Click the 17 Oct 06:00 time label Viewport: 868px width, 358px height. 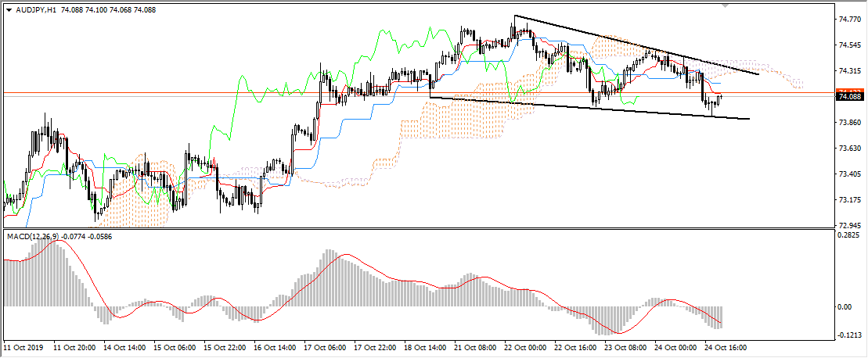tap(325, 348)
